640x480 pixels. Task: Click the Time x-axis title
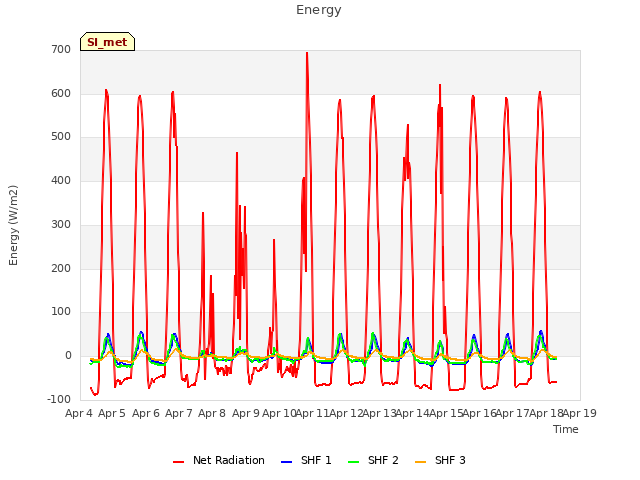[x=566, y=429]
